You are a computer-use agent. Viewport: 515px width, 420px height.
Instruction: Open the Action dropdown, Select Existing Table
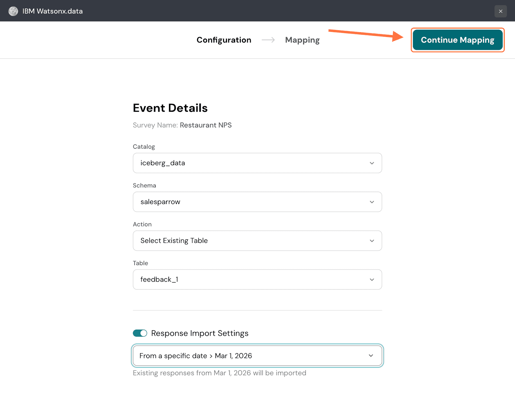pyautogui.click(x=251, y=241)
